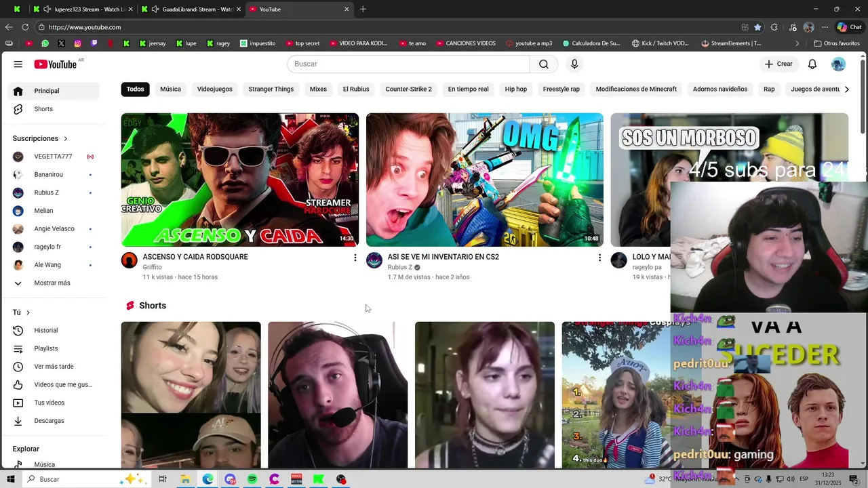Select the Mixes filter chip
The image size is (868, 488).
pyautogui.click(x=318, y=89)
